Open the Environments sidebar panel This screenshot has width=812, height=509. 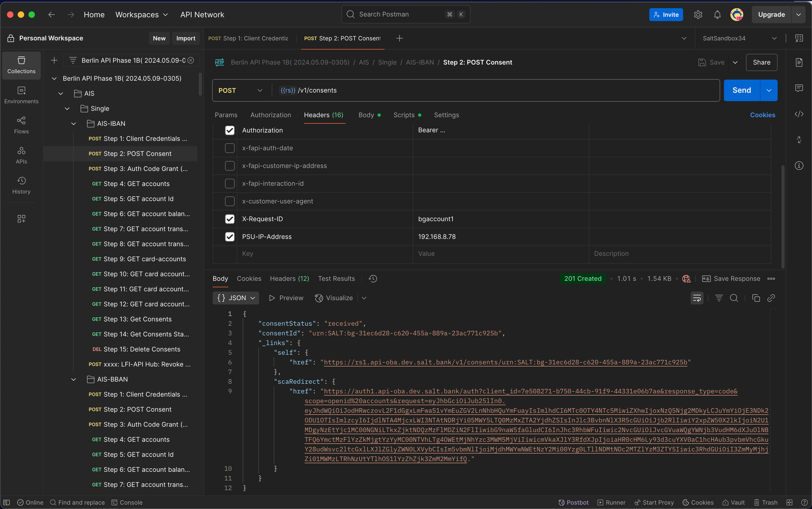(21, 95)
